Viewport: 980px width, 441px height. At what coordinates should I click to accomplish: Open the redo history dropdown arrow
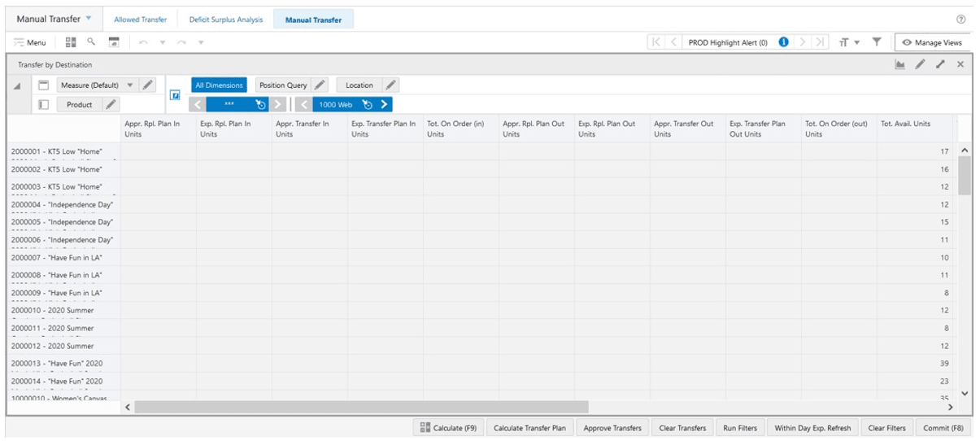[x=200, y=42]
